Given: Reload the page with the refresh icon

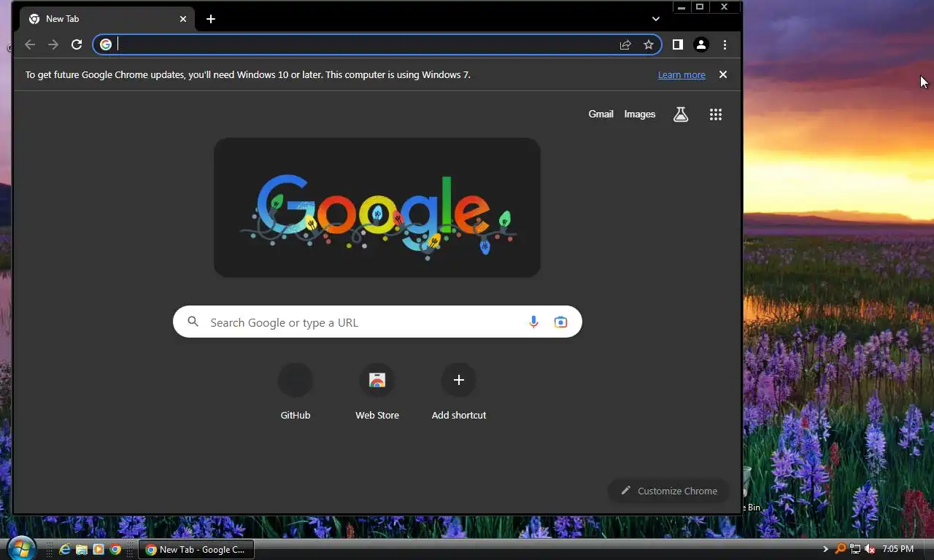Looking at the screenshot, I should click(x=77, y=44).
